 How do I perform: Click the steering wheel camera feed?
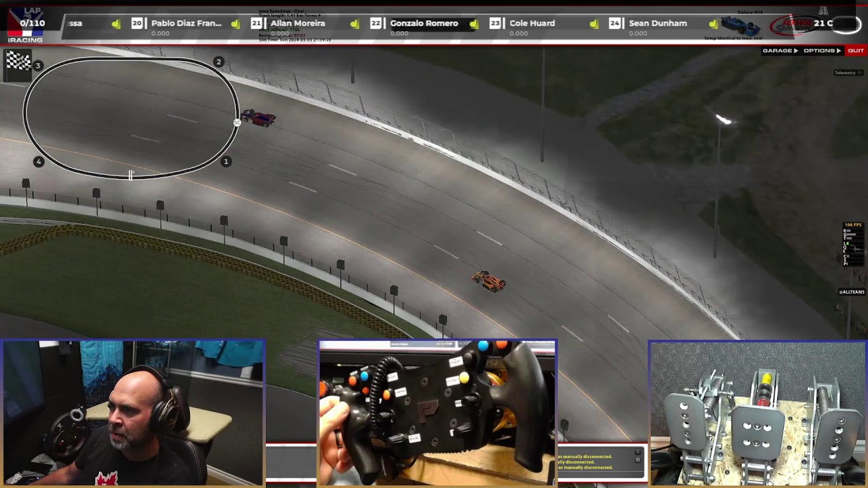437,413
